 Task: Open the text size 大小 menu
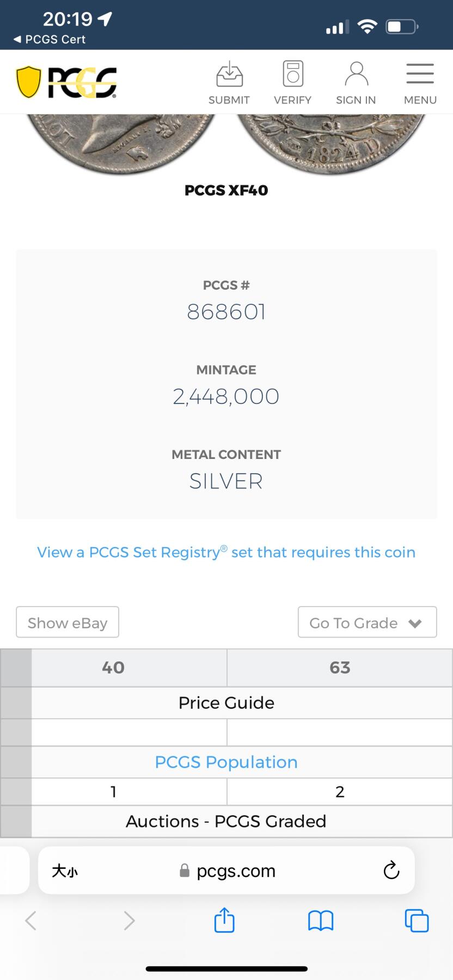point(65,871)
